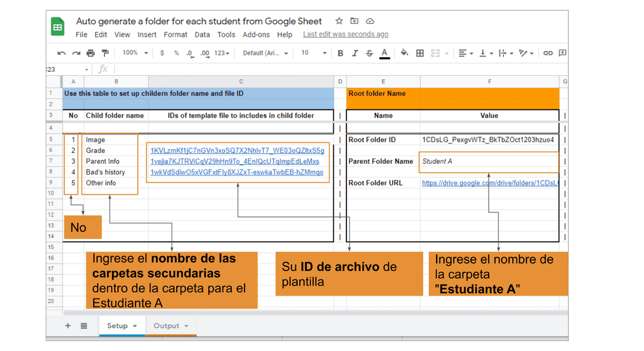Image resolution: width=644 pixels, height=351 pixels.
Task: Open the Add-ons menu
Action: (x=256, y=34)
